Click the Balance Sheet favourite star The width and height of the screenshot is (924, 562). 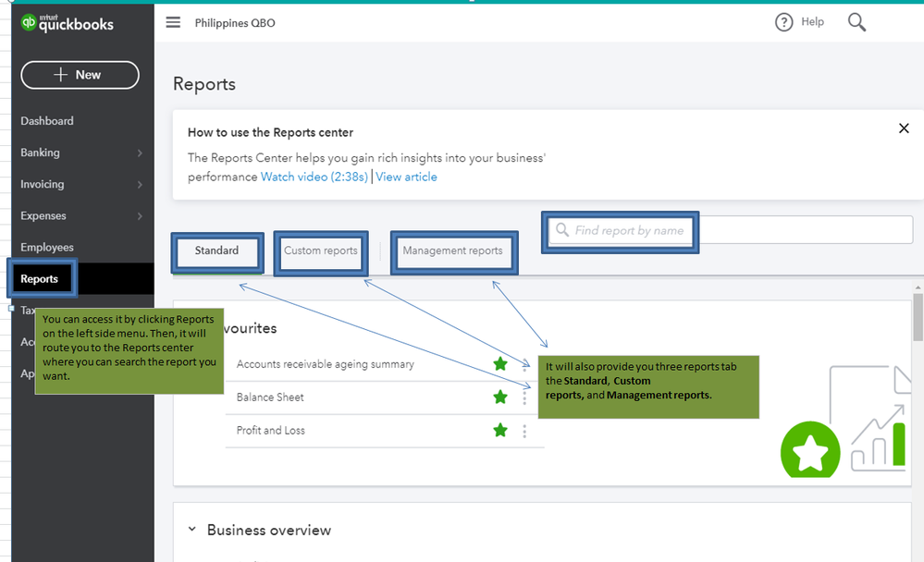(x=500, y=397)
